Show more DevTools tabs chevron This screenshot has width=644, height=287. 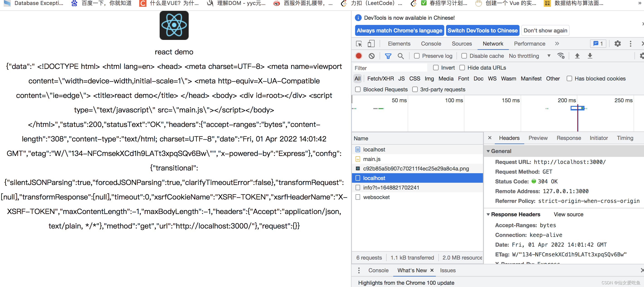(x=557, y=44)
